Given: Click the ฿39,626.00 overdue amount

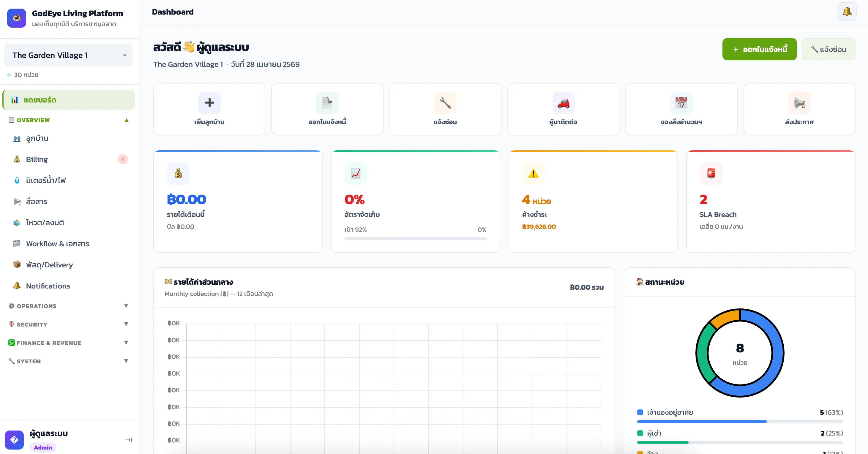Looking at the screenshot, I should tap(539, 226).
